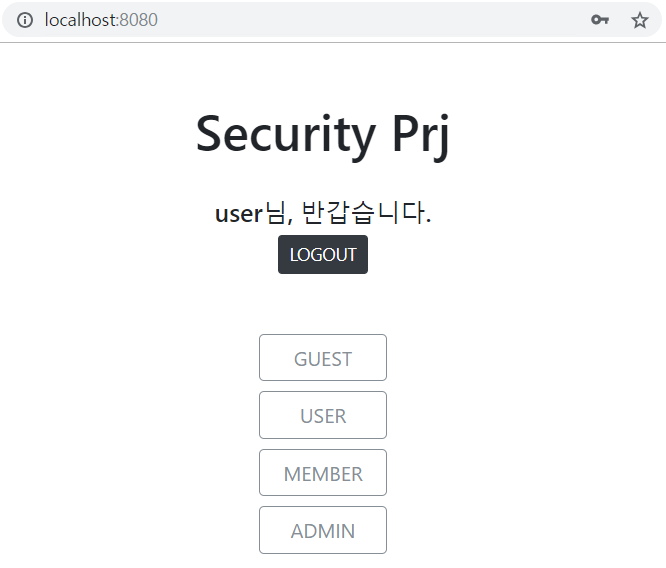The image size is (666, 568).
Task: Open the saved password key icon
Action: [x=600, y=20]
